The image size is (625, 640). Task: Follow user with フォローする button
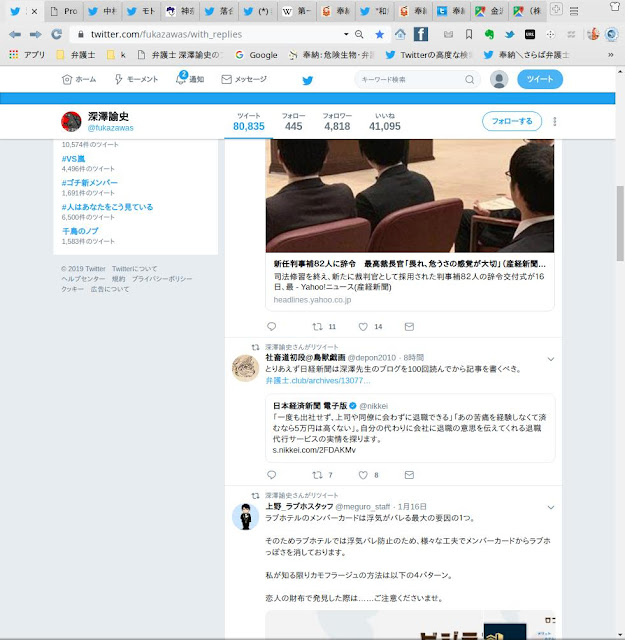coord(512,121)
